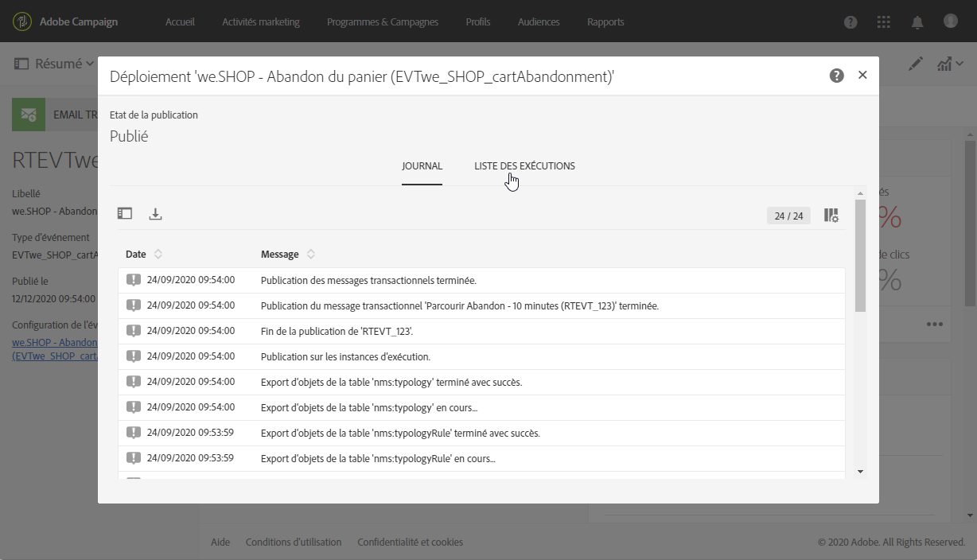Click warning icon of 'Publication sur les instances' row
Screen dimensions: 977x560
134,356
